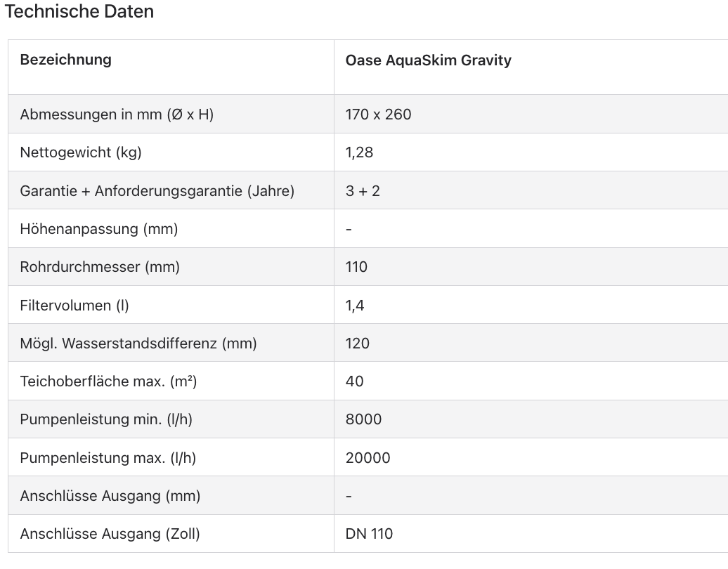The height and width of the screenshot is (569, 728).
Task: Select the dimensions value "170 x 260"
Action: click(x=378, y=115)
